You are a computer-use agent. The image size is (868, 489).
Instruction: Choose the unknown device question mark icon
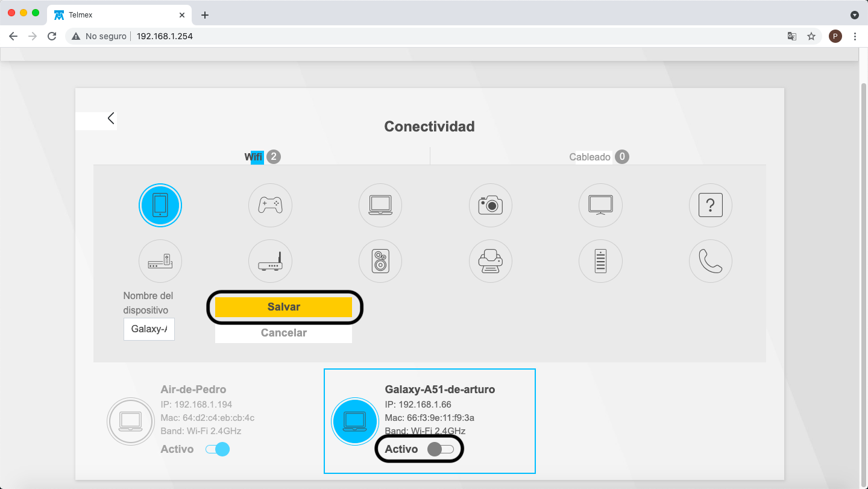[x=710, y=205]
